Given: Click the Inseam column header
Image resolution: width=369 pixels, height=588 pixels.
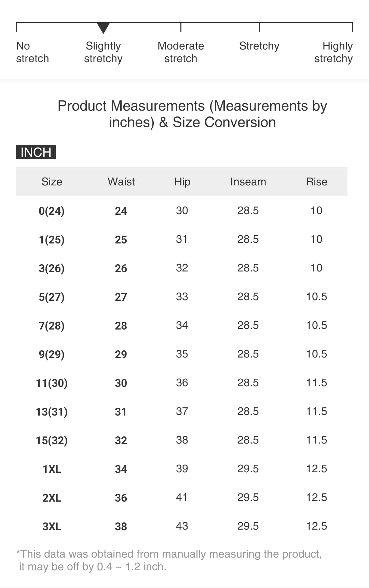Looking at the screenshot, I should 248,182.
